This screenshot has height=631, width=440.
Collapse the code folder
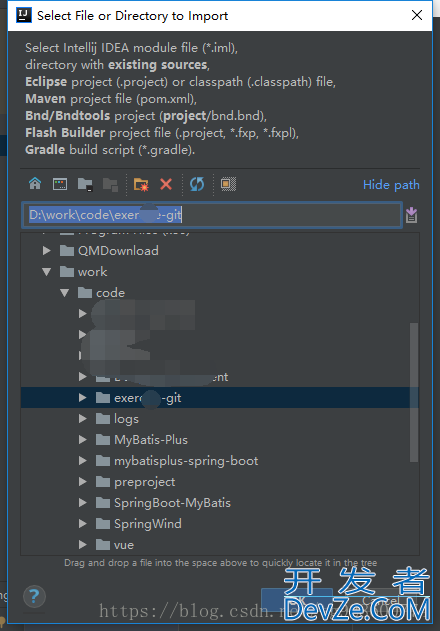coord(65,293)
